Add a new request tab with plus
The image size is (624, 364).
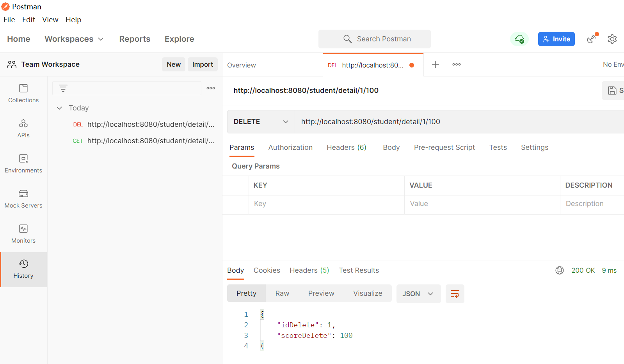(436, 64)
